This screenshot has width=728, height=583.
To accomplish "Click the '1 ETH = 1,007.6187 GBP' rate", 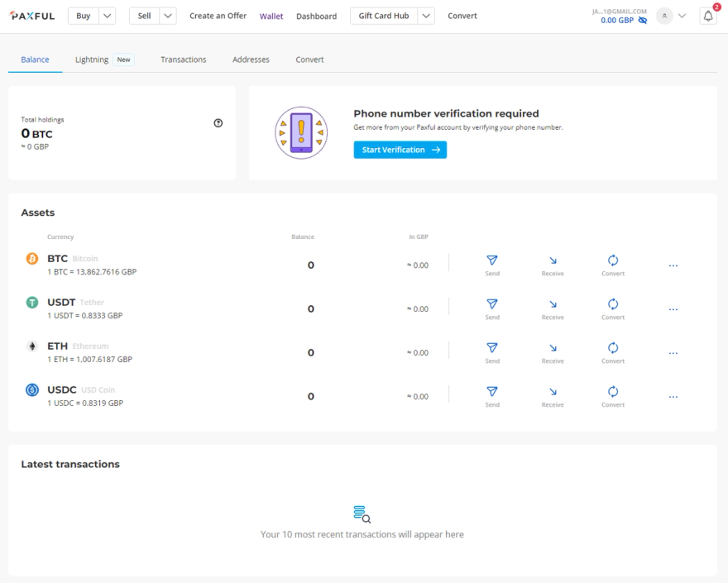I will tap(89, 359).
